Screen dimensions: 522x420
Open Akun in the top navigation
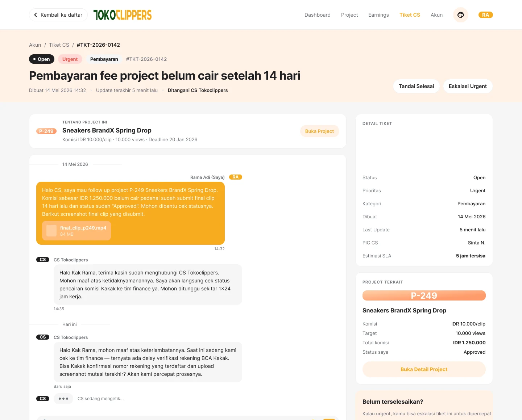437,15
